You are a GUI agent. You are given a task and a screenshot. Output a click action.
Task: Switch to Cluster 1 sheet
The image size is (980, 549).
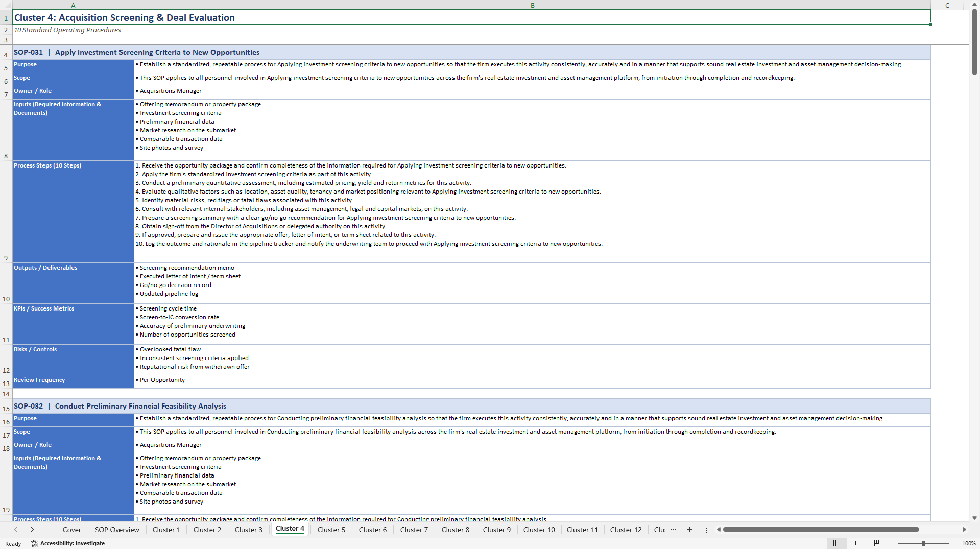pyautogui.click(x=166, y=530)
